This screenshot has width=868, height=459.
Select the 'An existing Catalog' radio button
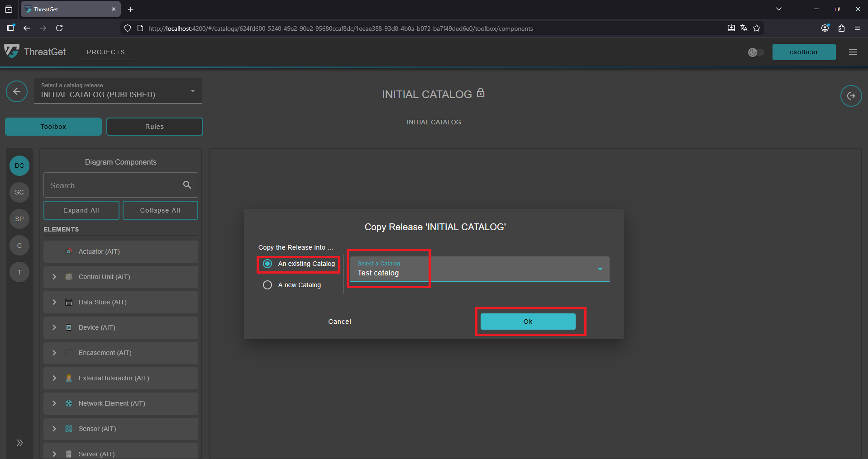[267, 264]
